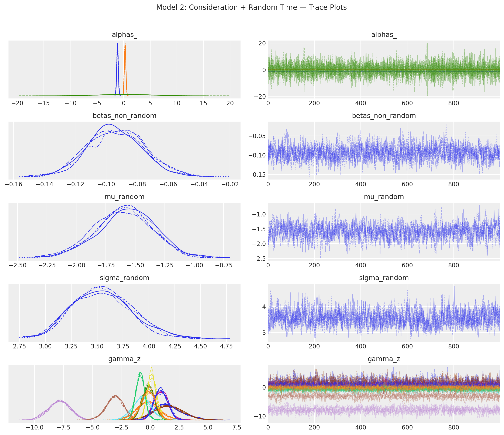Click the −0.08 tick label under betas_non_random density
Screen dimensions: 504x435
(137, 184)
